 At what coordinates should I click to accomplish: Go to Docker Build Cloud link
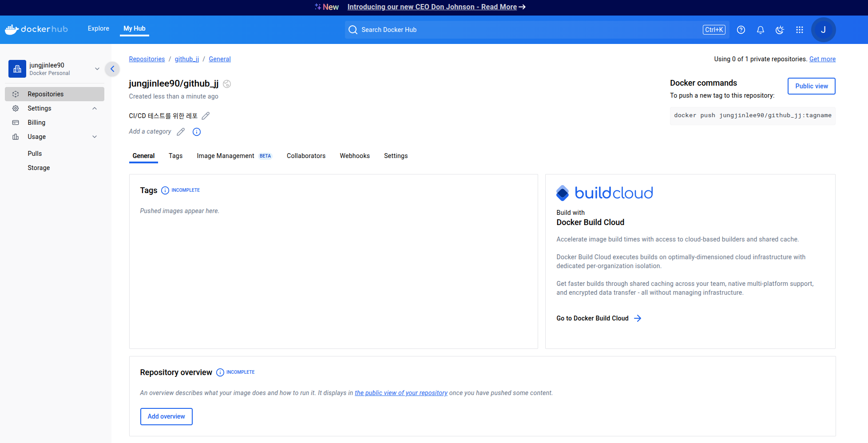593,318
